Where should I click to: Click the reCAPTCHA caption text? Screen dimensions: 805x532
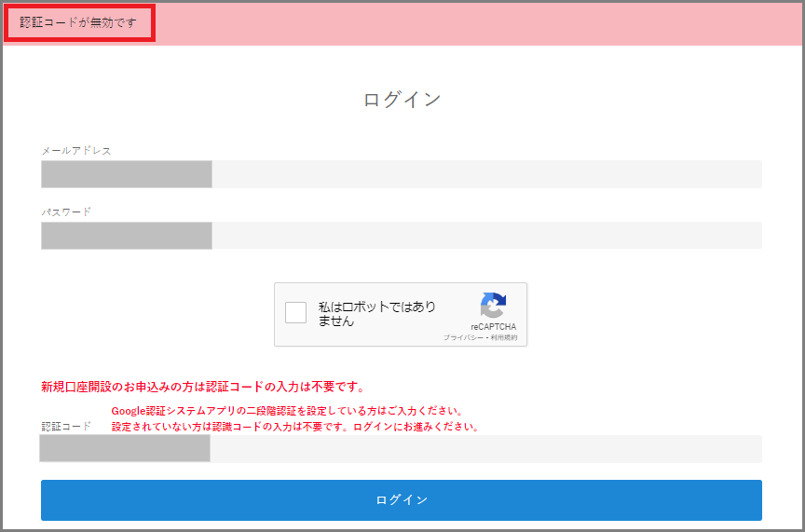[494, 327]
